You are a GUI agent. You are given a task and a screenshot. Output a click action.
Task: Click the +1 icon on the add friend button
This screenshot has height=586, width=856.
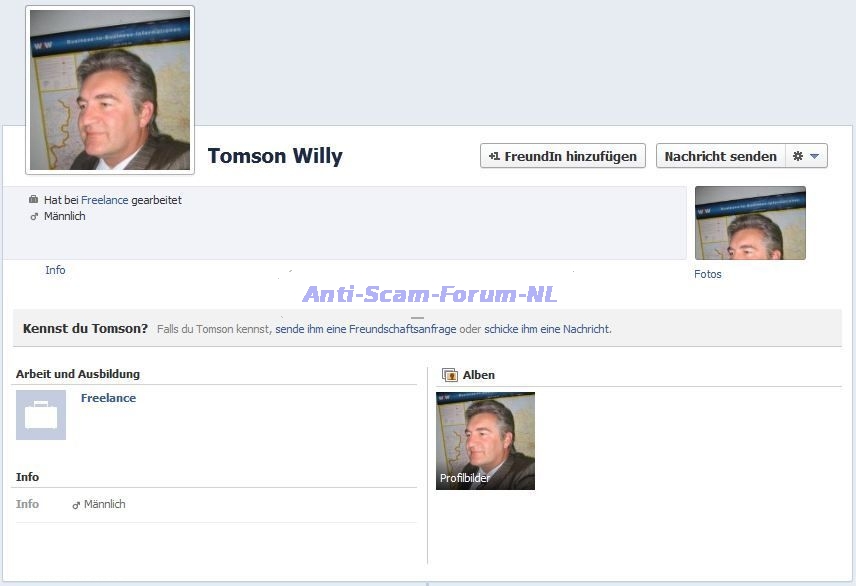[494, 156]
